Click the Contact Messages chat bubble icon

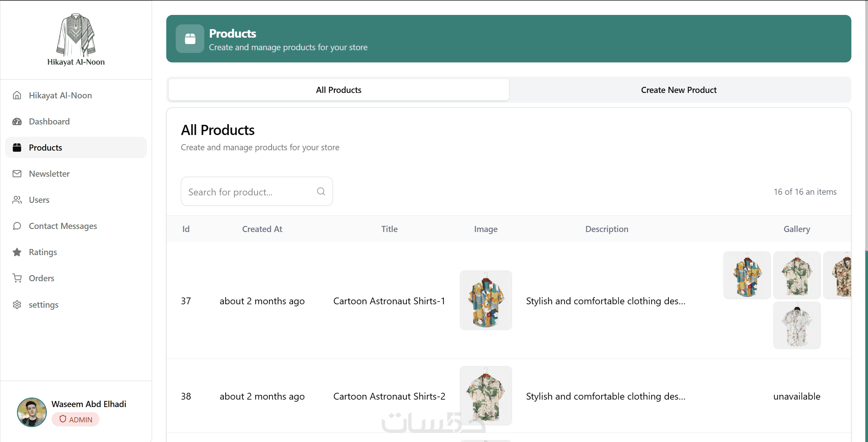(17, 226)
